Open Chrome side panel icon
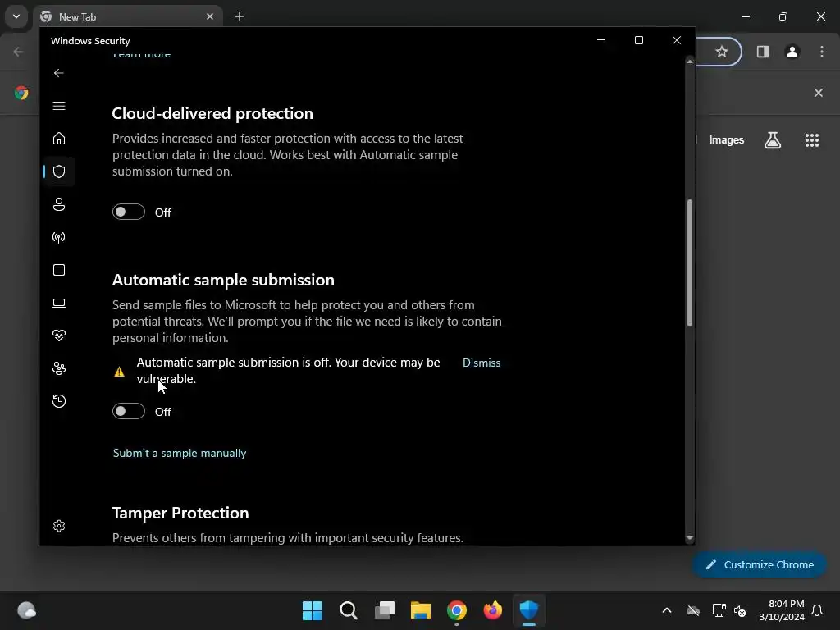Viewport: 840px width, 630px height. [x=763, y=52]
